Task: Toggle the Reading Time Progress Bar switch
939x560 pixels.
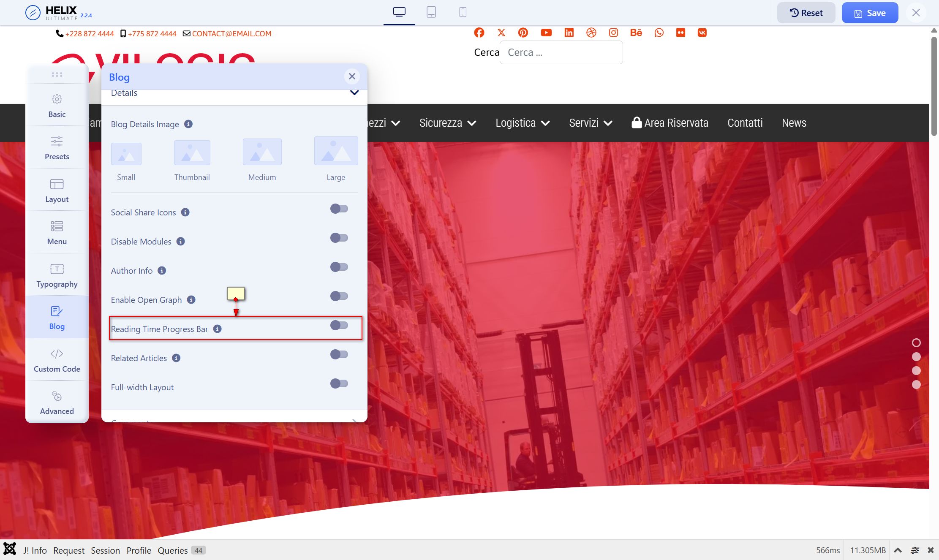Action: (339, 325)
